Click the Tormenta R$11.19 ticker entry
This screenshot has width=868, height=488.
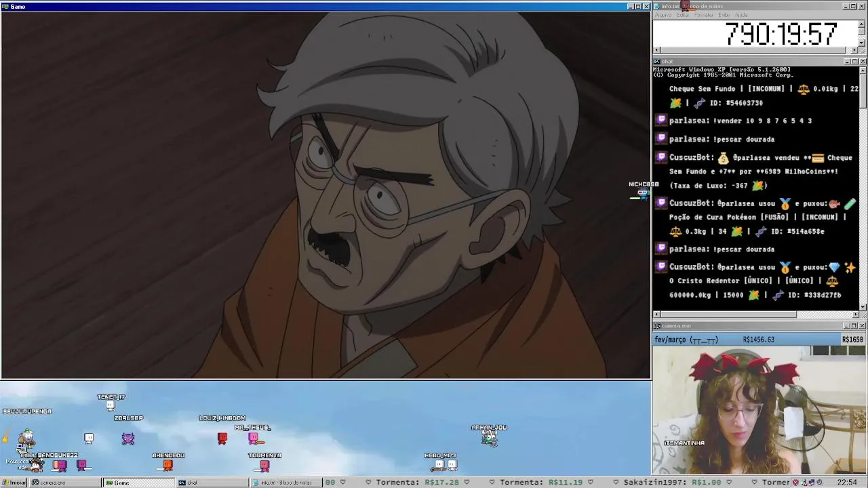tap(541, 483)
